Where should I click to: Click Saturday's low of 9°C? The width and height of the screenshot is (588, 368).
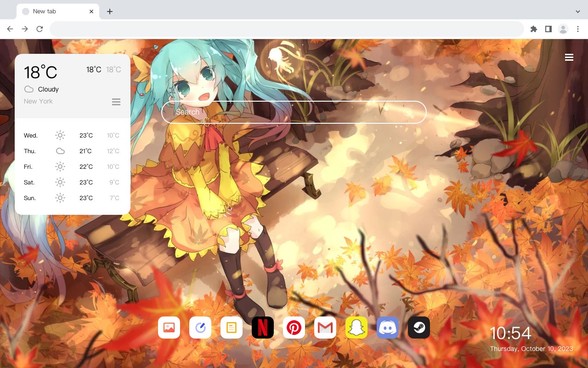coord(114,182)
